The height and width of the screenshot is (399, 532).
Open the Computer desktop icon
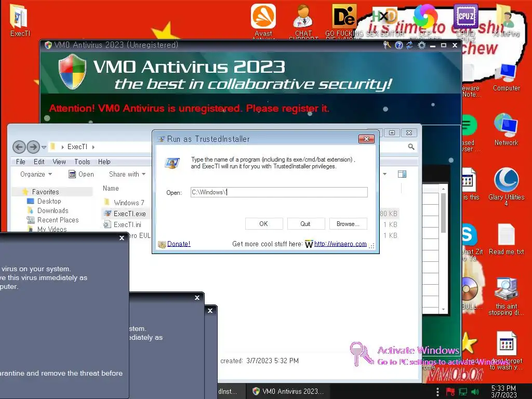(506, 77)
